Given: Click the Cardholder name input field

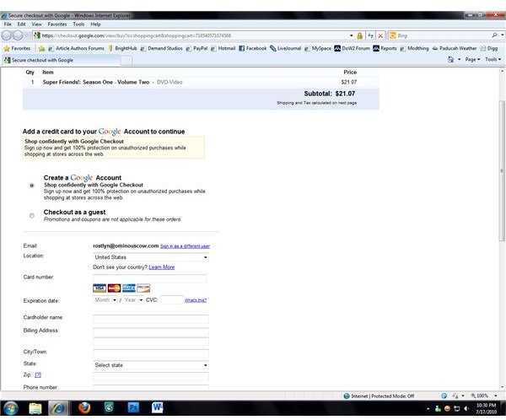Looking at the screenshot, I should (151, 319).
